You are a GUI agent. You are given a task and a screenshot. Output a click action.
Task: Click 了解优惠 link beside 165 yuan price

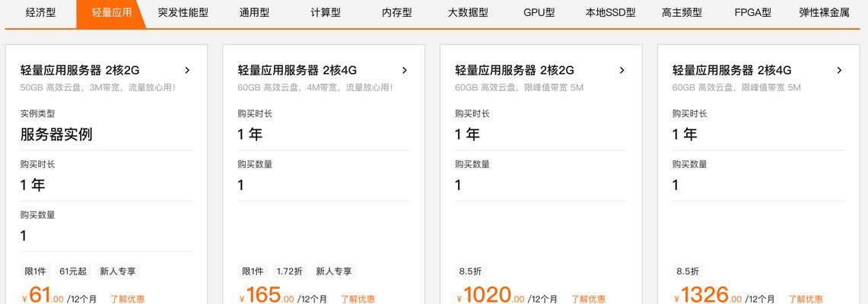click(358, 299)
